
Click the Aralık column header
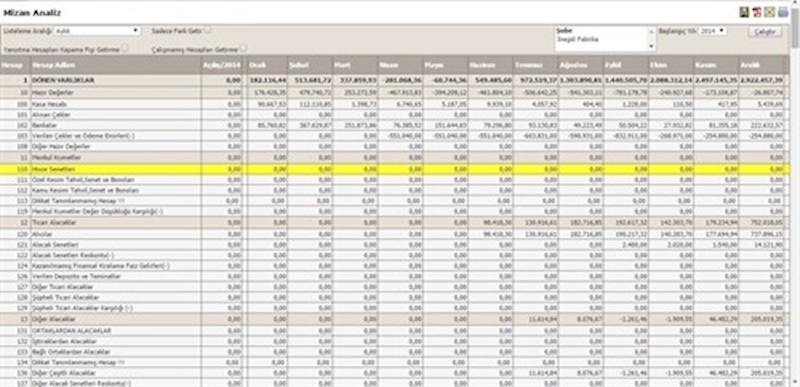tap(761, 65)
